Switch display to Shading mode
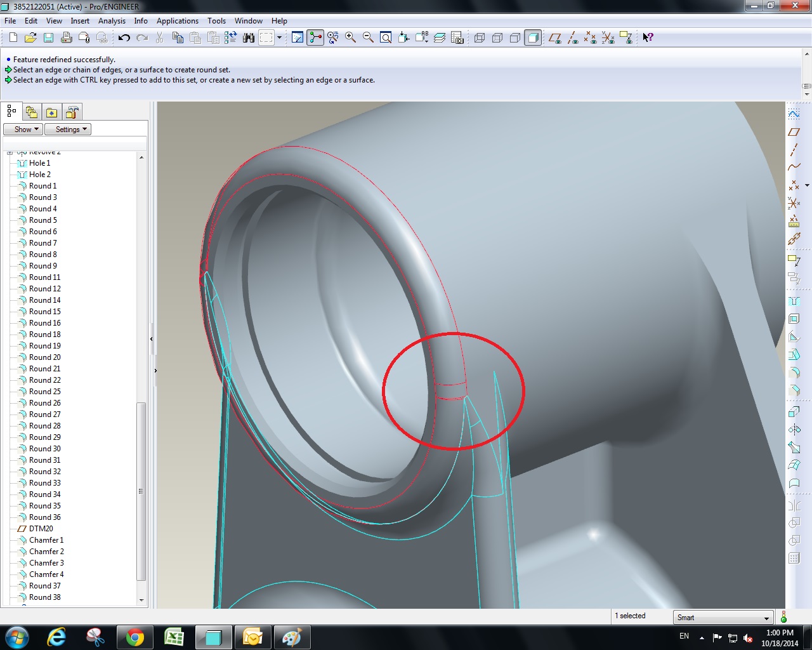The width and height of the screenshot is (812, 650). pyautogui.click(x=534, y=38)
